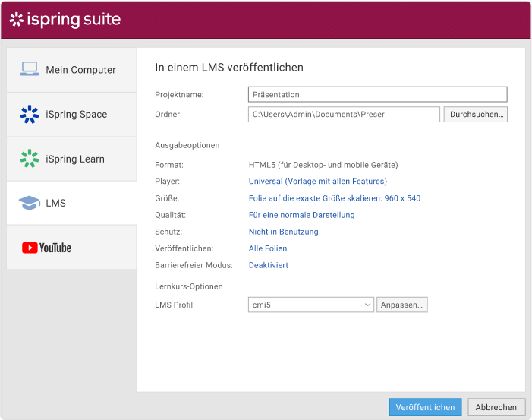The height and width of the screenshot is (420, 532).
Task: Open the iSpring Space tab
Action: point(72,115)
